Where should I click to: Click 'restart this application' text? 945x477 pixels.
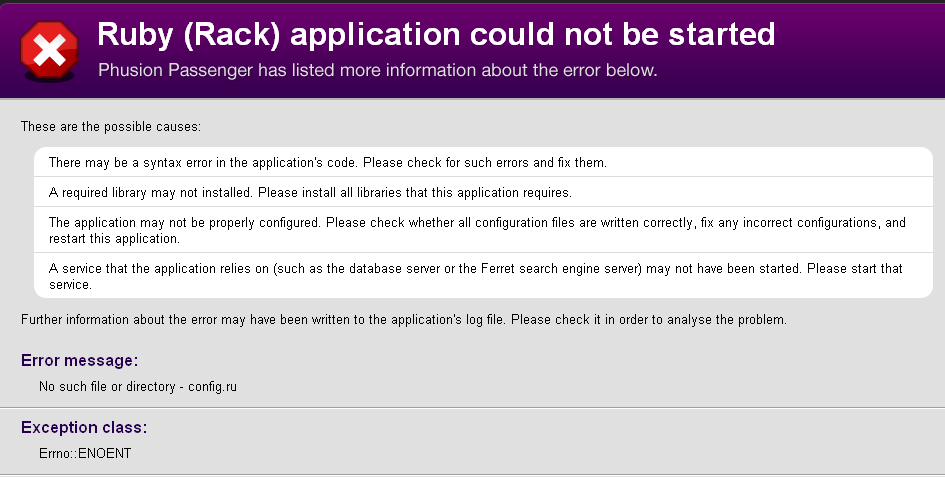tap(113, 239)
